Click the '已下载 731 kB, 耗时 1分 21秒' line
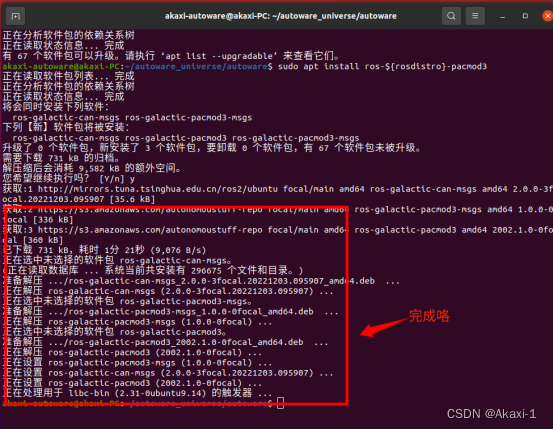 [x=104, y=250]
